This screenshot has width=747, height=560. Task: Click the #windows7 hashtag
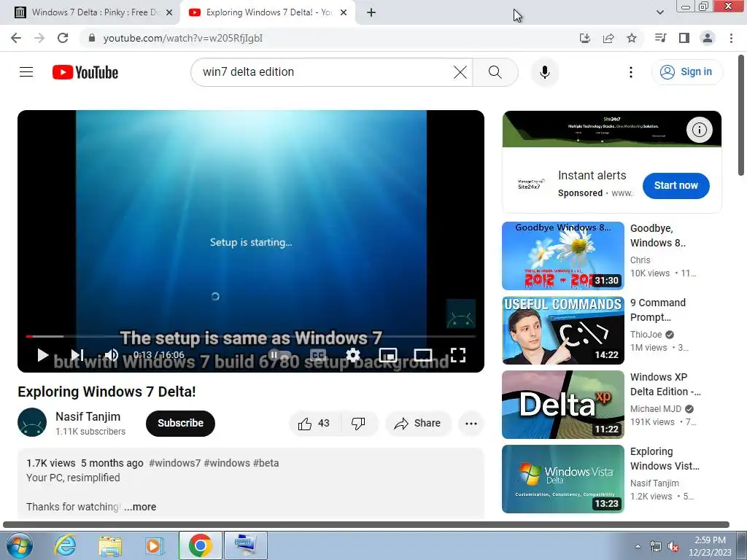(175, 463)
